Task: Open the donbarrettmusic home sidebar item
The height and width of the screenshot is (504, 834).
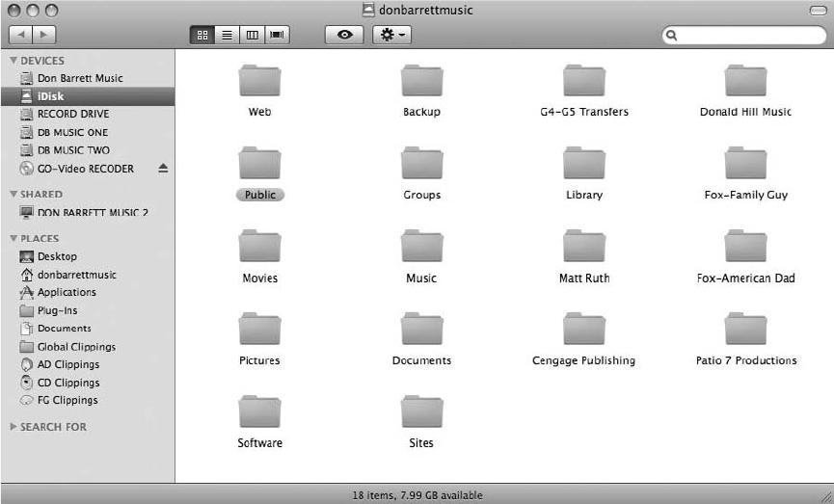Action: (x=76, y=275)
